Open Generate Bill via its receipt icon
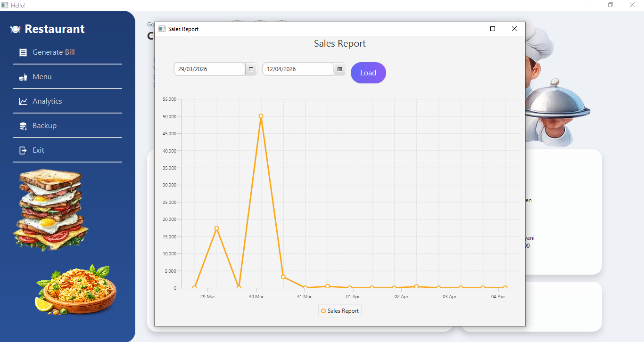The image size is (644, 342). tap(23, 52)
